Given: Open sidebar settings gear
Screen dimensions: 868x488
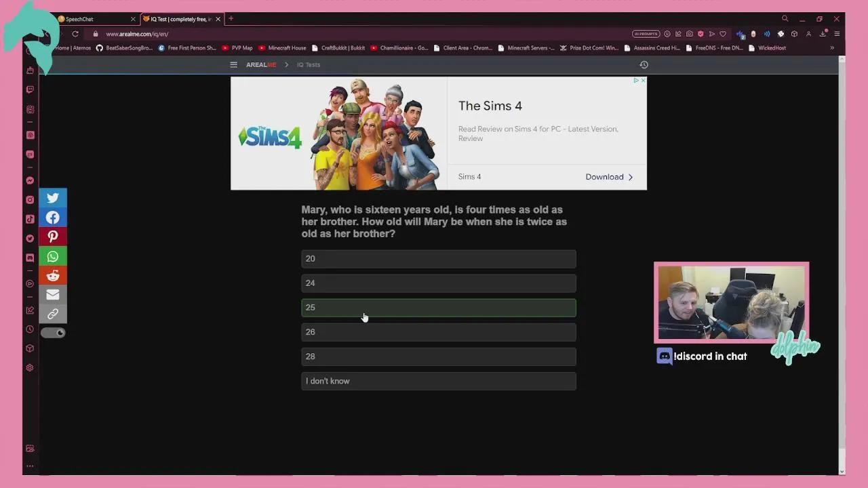Looking at the screenshot, I should click(x=30, y=367).
